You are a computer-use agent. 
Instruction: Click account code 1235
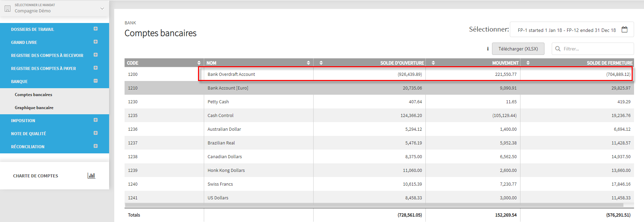click(133, 115)
